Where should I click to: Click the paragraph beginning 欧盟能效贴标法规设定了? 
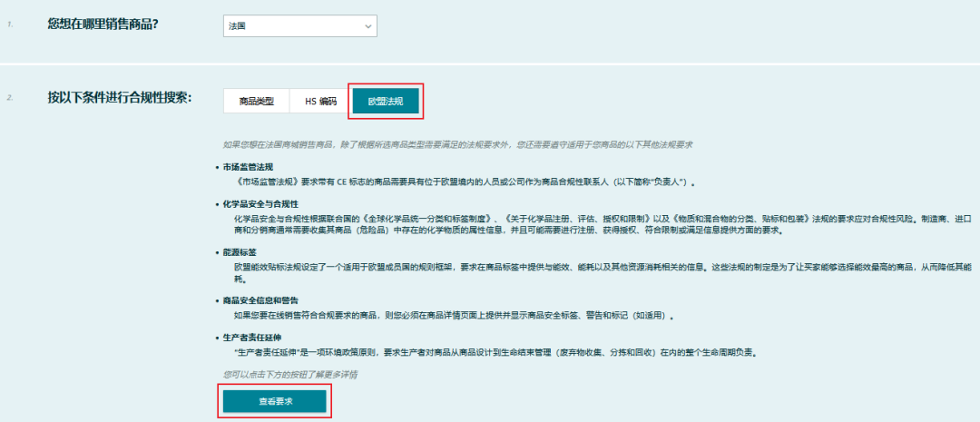tap(603, 272)
